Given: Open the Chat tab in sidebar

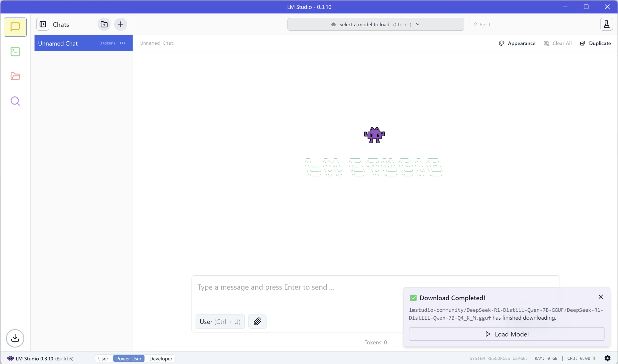Looking at the screenshot, I should click(x=15, y=27).
